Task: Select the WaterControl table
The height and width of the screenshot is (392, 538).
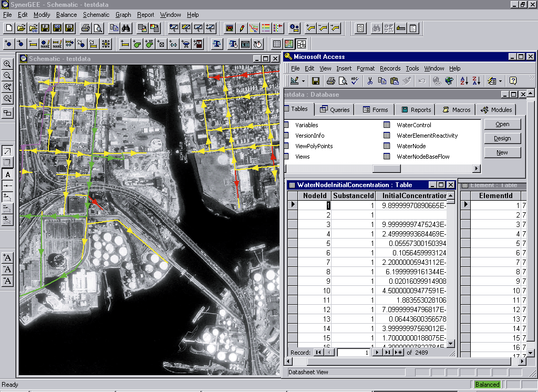Action: (414, 125)
